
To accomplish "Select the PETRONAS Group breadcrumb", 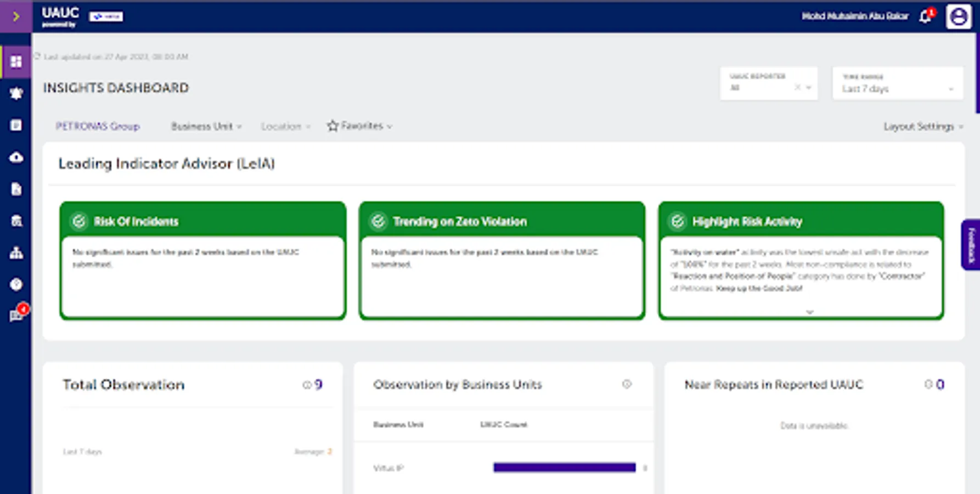I will (98, 126).
